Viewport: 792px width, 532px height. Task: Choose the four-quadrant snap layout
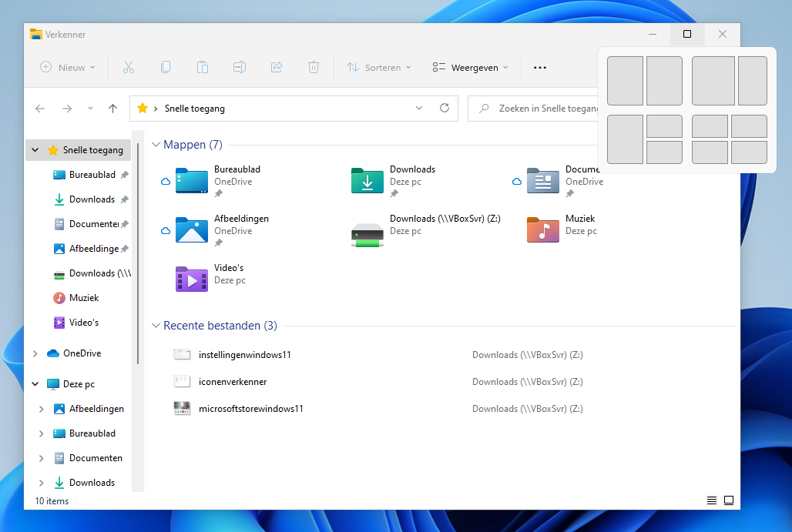[x=729, y=139]
